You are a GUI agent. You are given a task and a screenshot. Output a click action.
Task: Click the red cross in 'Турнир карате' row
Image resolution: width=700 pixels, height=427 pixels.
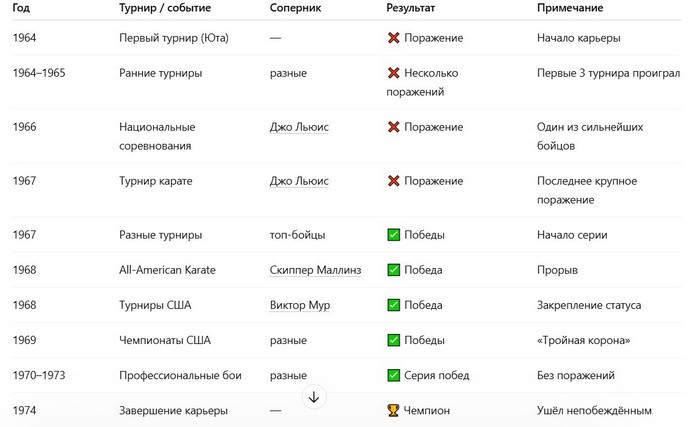point(394,181)
